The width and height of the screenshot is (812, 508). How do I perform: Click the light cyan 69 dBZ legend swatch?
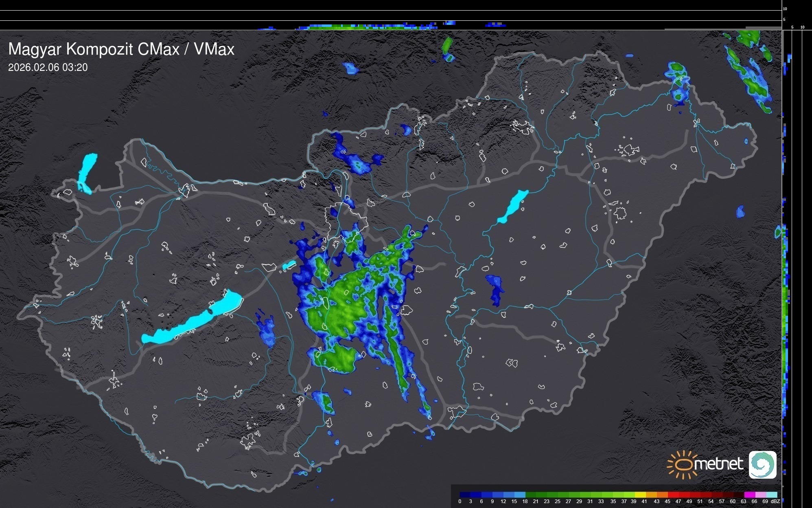[x=771, y=495]
